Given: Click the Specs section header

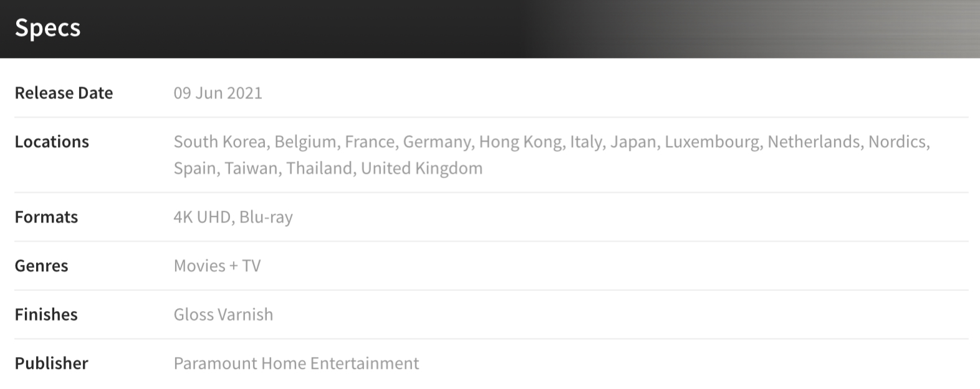Looking at the screenshot, I should [x=47, y=27].
